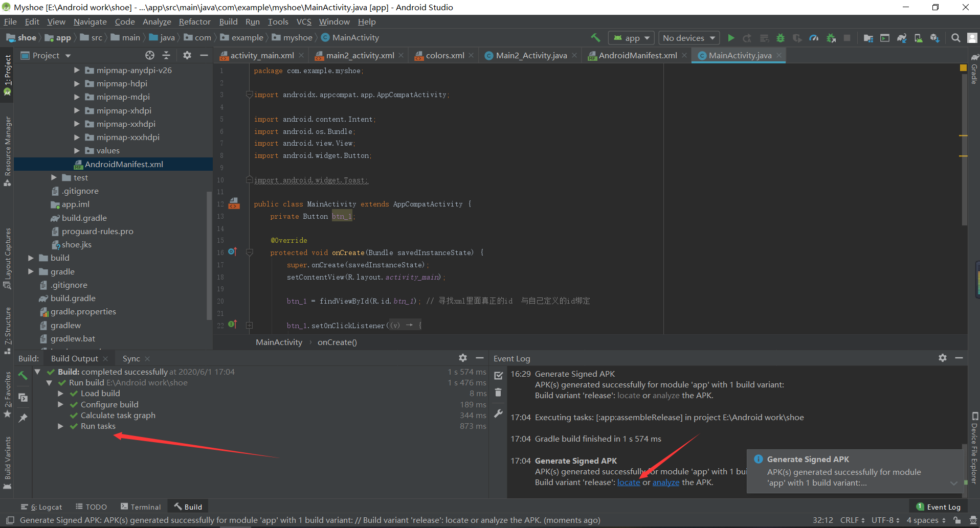Click Select Opened File target icon in Project panel
This screenshot has width=980, height=528.
coord(149,55)
